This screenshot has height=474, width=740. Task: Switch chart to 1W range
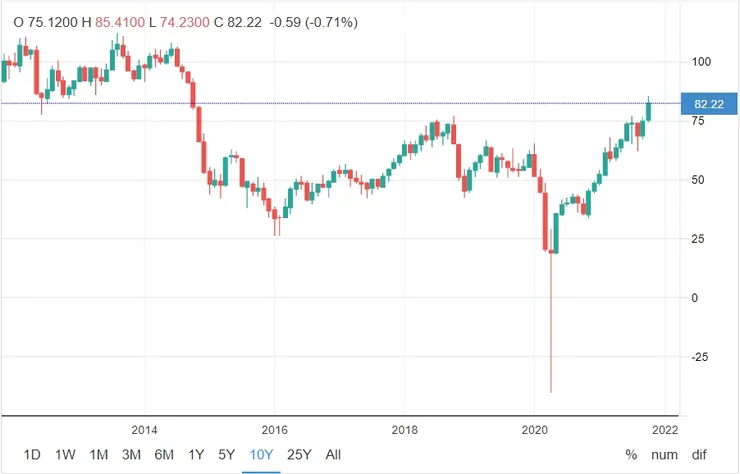65,454
